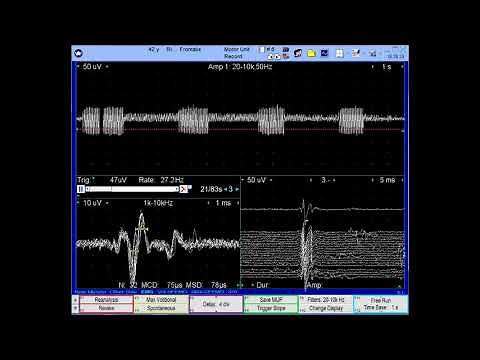Increase the 10 uV sensitivity arrow
480x360 pixels.
point(107,203)
